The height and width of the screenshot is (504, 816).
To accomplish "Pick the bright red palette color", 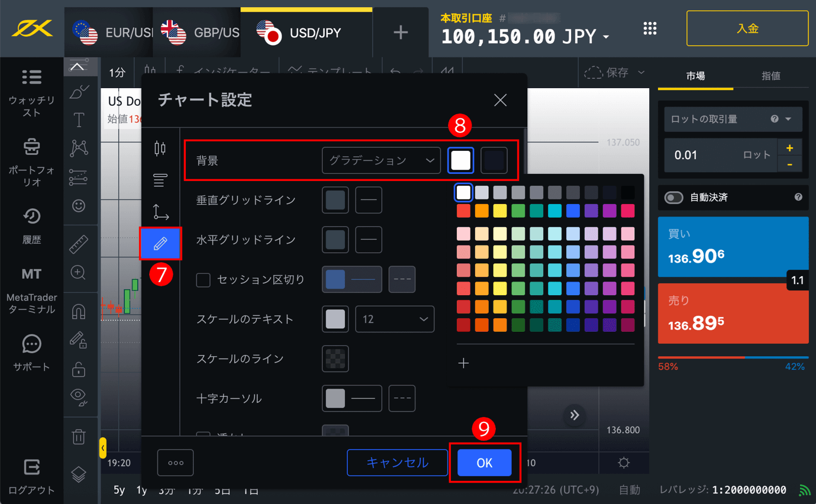I will 463,210.
